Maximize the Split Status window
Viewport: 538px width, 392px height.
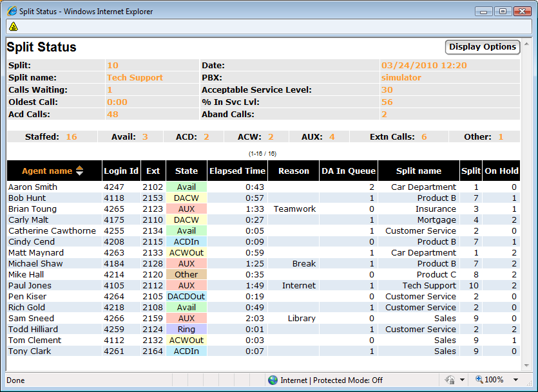tap(503, 12)
